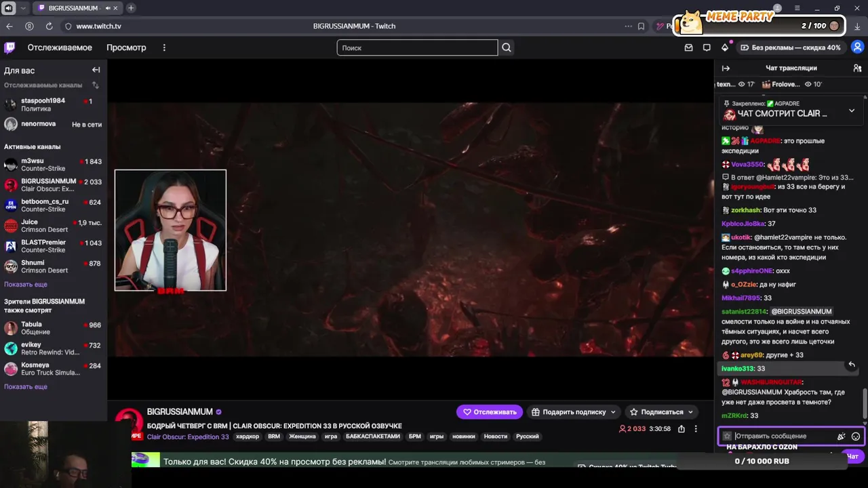868x488 pixels.
Task: Click the Bits diamond icon in header
Action: click(x=725, y=47)
